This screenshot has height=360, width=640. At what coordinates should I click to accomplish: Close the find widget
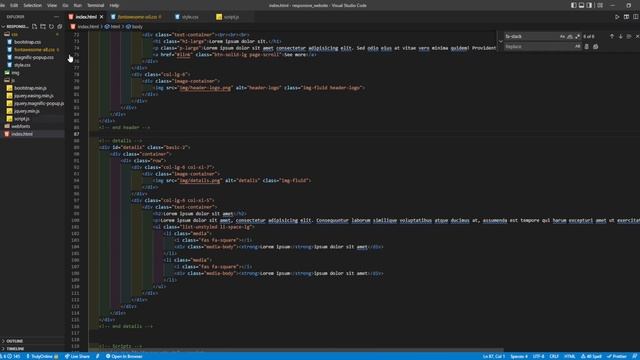[x=637, y=36]
